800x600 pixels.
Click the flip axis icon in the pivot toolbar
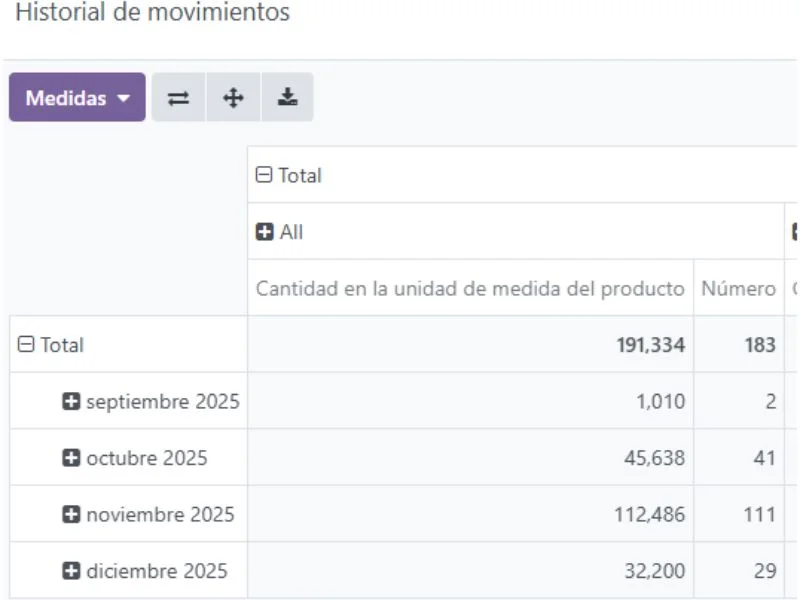[178, 97]
